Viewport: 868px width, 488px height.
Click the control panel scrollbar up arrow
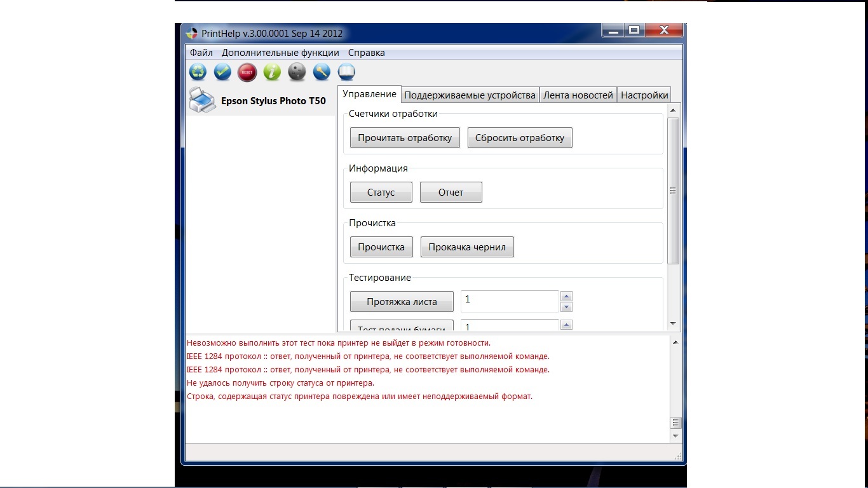point(674,111)
